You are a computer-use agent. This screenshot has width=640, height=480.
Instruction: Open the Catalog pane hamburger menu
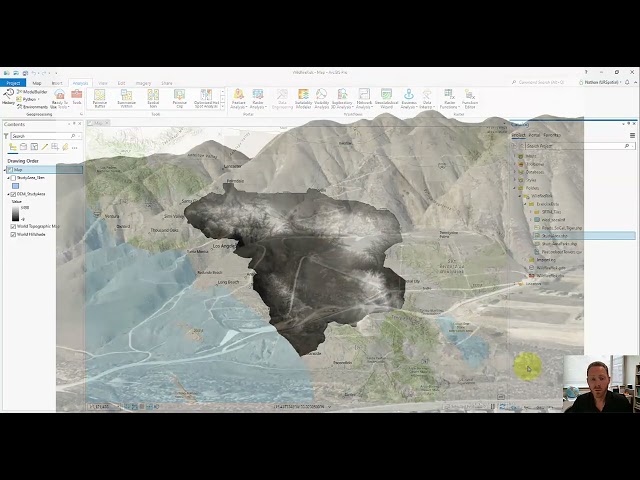coord(632,136)
